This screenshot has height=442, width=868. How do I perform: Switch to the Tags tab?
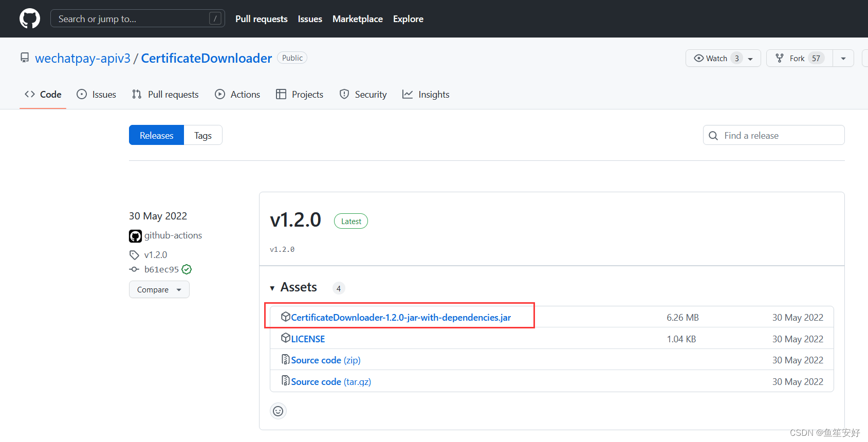coord(203,135)
